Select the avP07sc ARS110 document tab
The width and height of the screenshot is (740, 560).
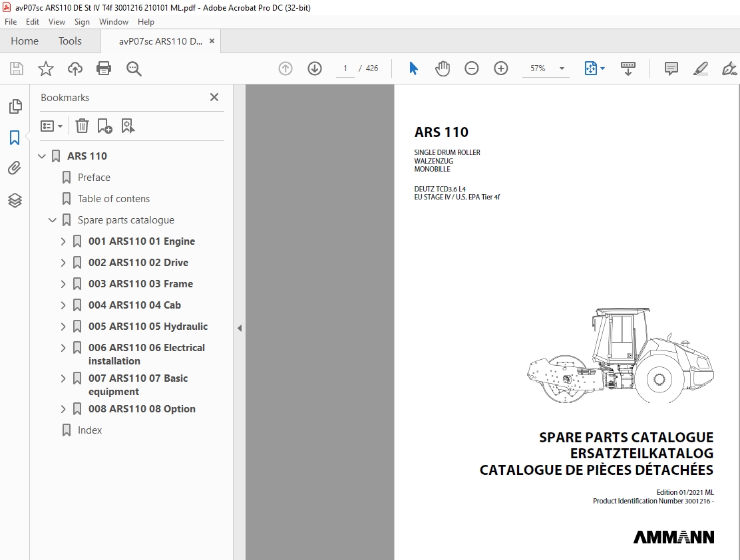(160, 41)
